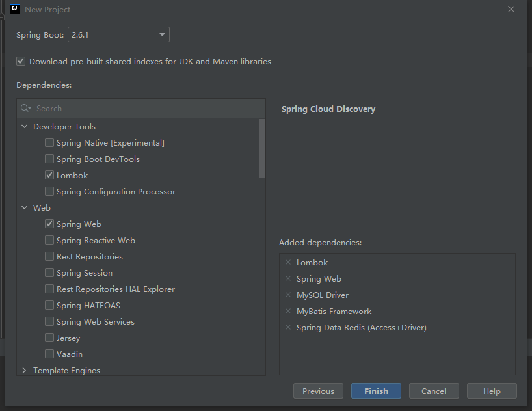Click Finish to create the project

coord(376,391)
